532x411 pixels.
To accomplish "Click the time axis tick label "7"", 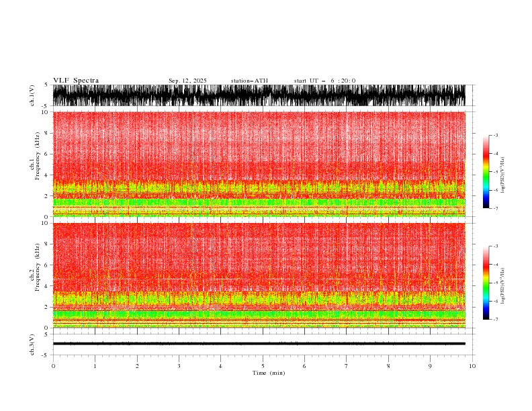I will 347,366.
